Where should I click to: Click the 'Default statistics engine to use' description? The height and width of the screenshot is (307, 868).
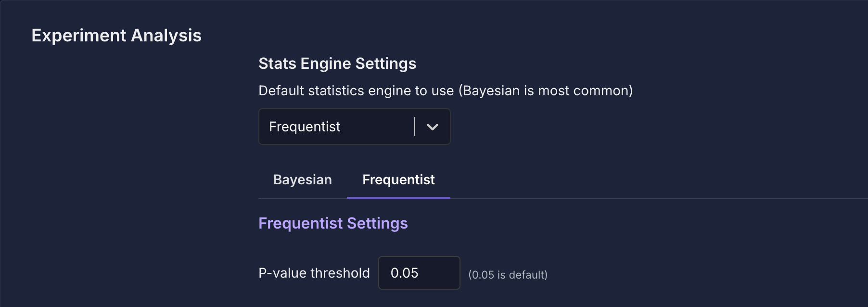click(356, 90)
